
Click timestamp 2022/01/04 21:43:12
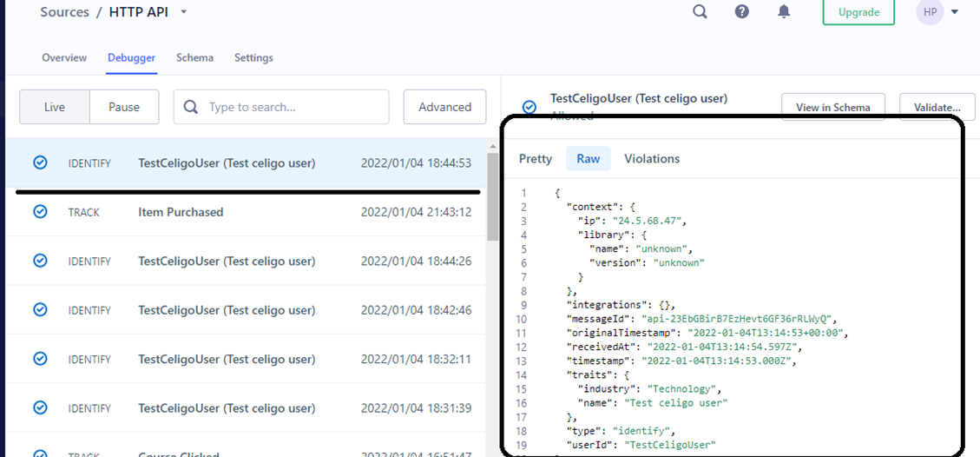tap(417, 213)
